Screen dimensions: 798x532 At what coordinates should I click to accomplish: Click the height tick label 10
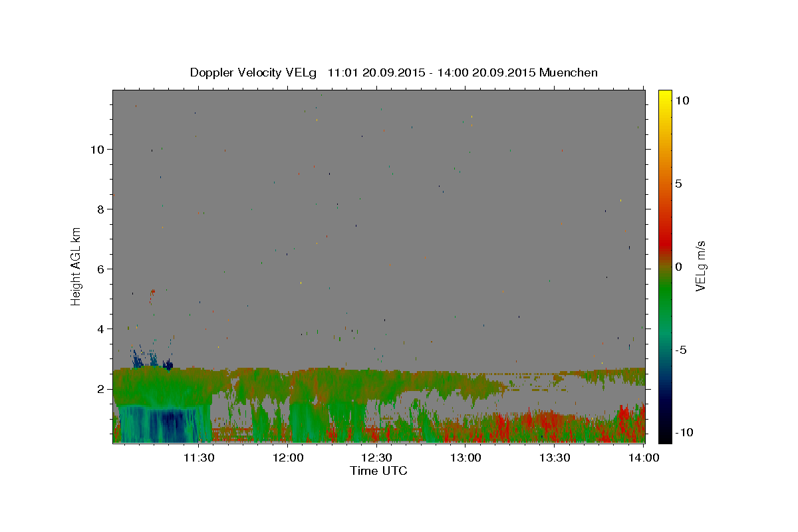click(98, 149)
